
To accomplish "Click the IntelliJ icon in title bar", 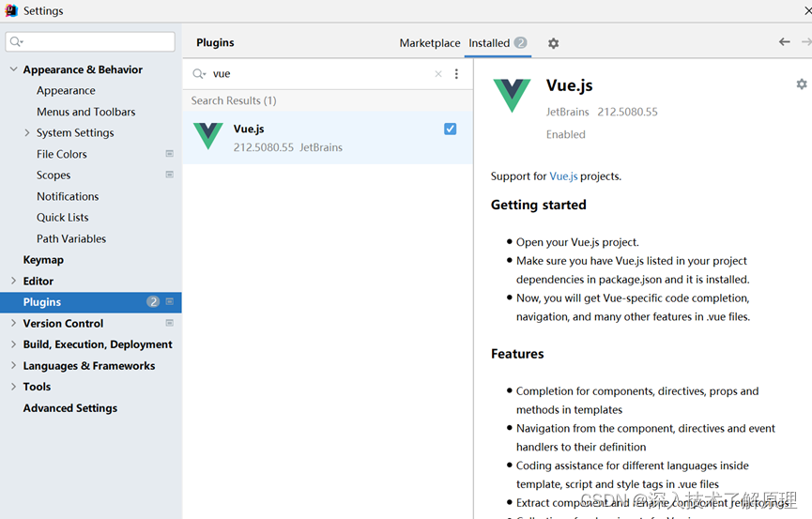I will coord(11,10).
